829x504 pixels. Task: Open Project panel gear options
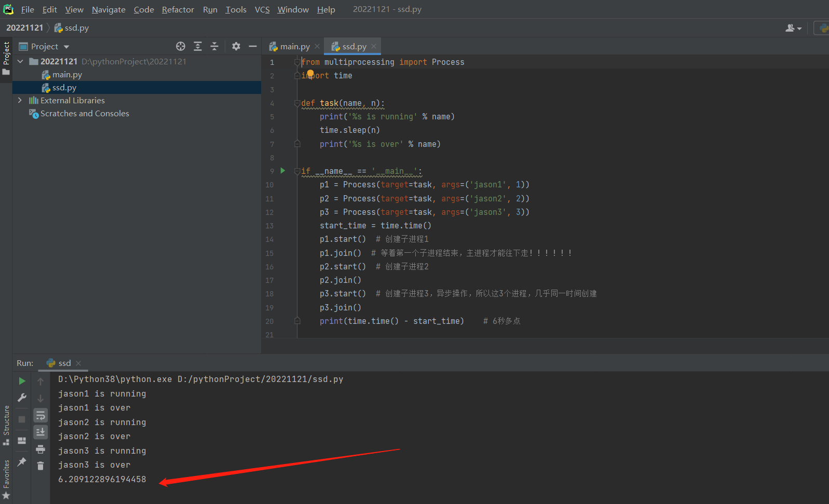click(x=236, y=46)
